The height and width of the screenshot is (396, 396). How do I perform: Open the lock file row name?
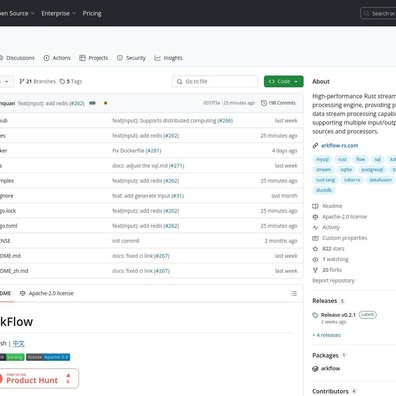coord(8,211)
